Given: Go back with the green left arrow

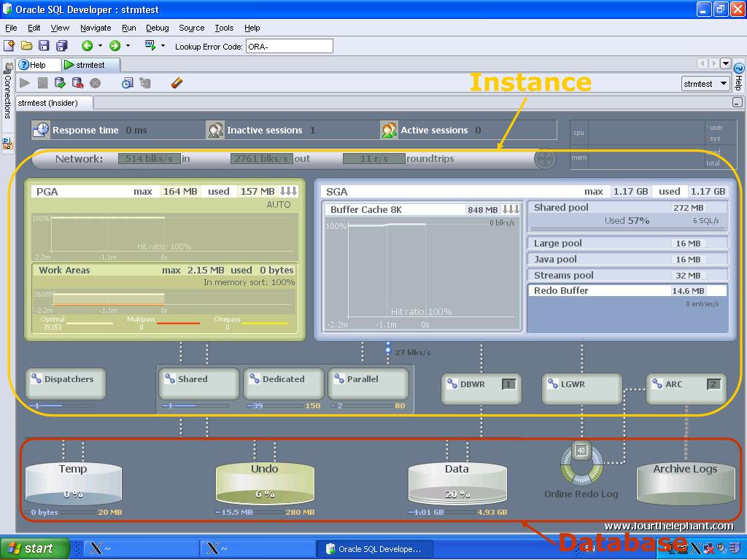Looking at the screenshot, I should tap(87, 46).
